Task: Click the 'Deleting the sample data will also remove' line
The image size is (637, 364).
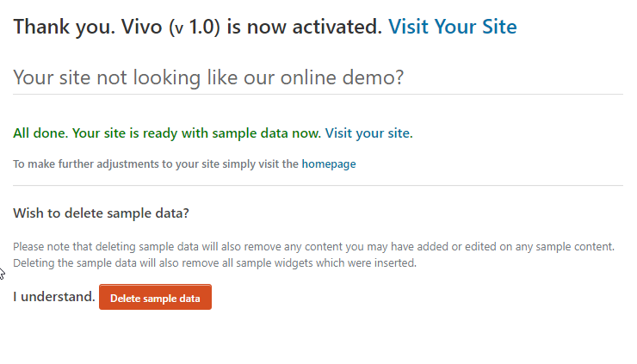Action: click(x=214, y=263)
